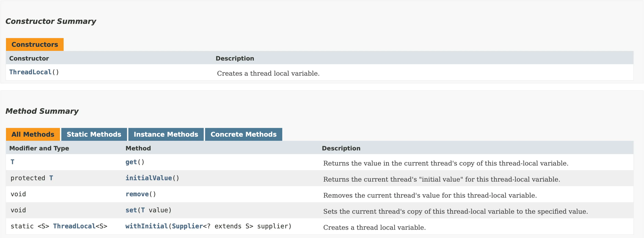Image resolution: width=644 pixels, height=238 pixels.
Task: Open the withInitial method link
Action: point(146,226)
